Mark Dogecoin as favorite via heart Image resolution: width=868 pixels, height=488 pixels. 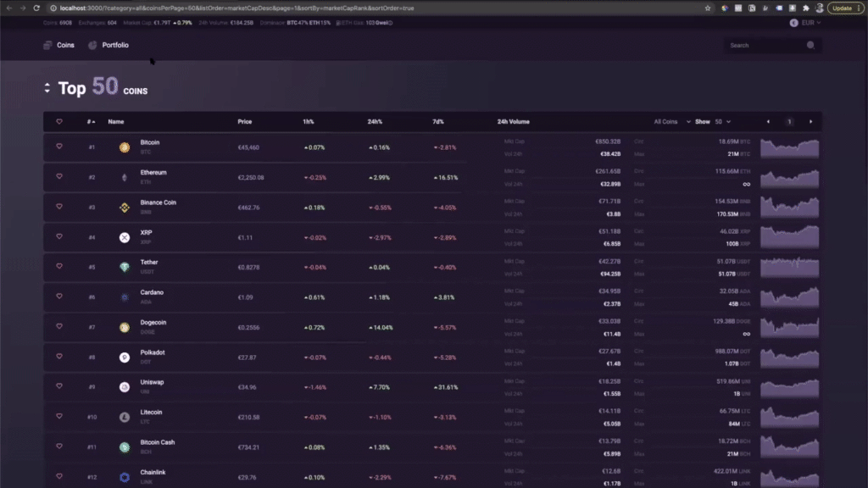click(59, 326)
